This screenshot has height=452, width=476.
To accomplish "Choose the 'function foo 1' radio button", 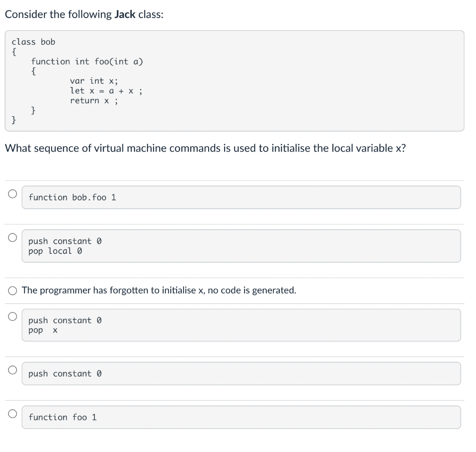I will (x=13, y=413).
